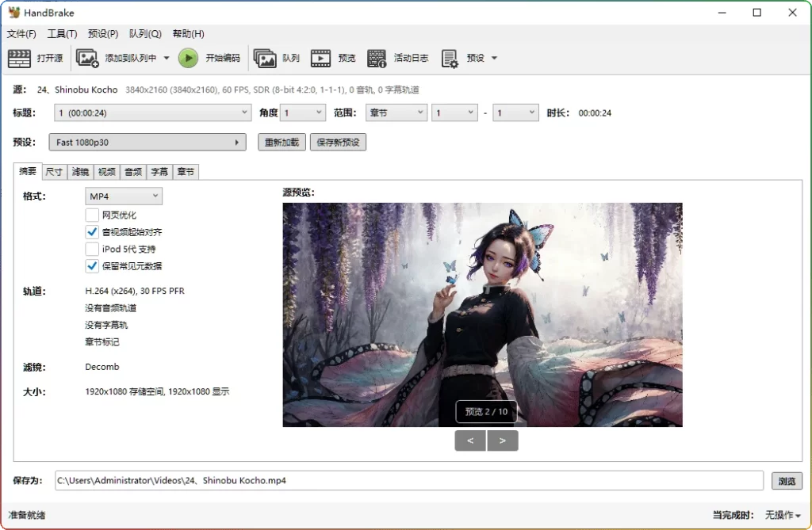Click the next preview arrow button
812x530 pixels.
(x=503, y=440)
